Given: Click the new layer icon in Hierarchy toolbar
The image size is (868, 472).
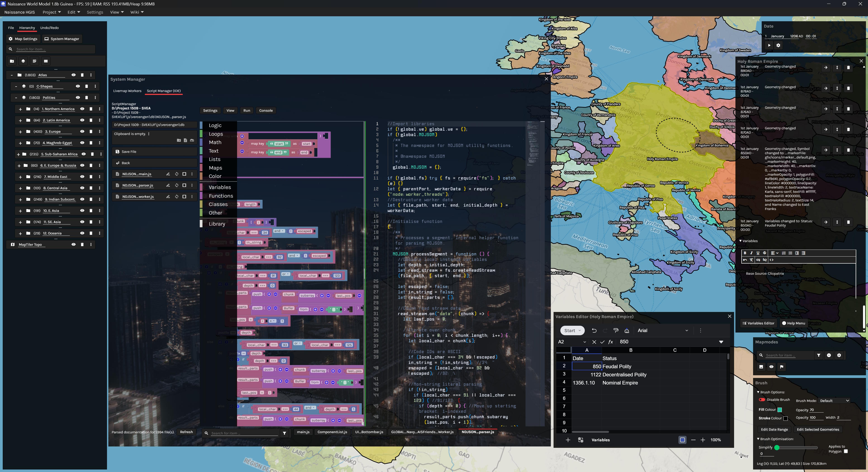Looking at the screenshot, I should (23, 61).
